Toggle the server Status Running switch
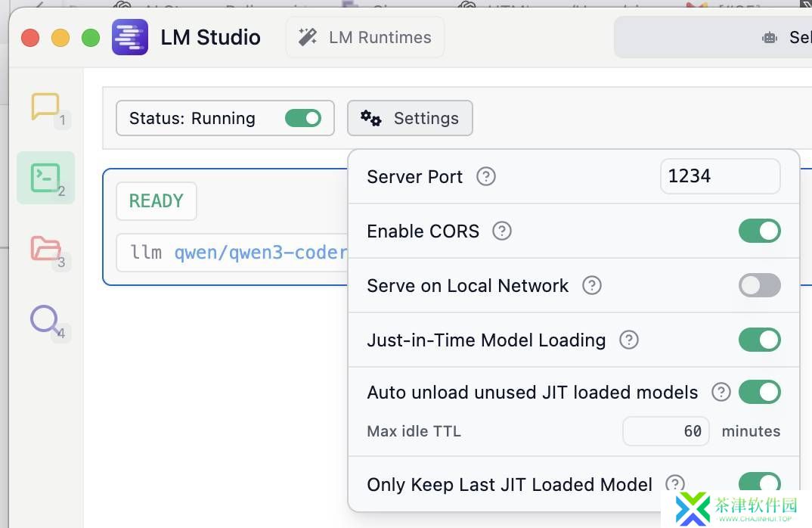Image resolution: width=812 pixels, height=528 pixels. tap(303, 118)
